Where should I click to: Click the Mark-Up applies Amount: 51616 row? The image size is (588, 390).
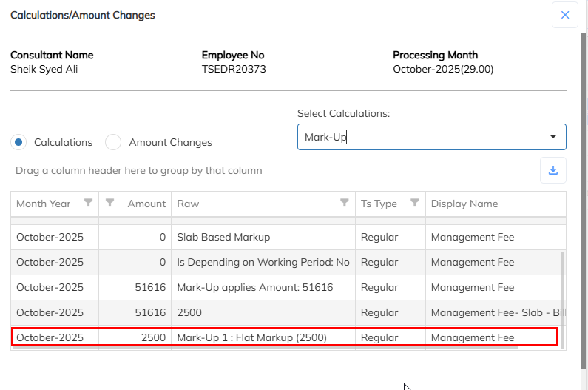tap(254, 287)
